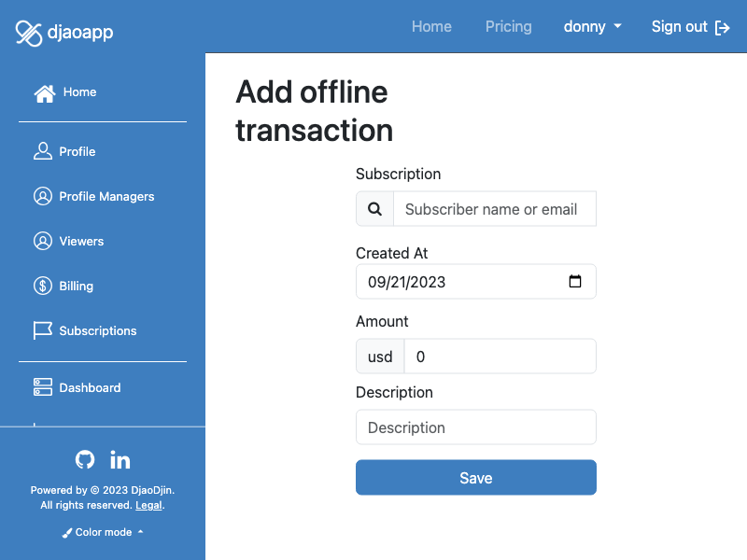Image resolution: width=747 pixels, height=560 pixels.
Task: Click the Subscriptions flag icon
Action: tap(43, 330)
